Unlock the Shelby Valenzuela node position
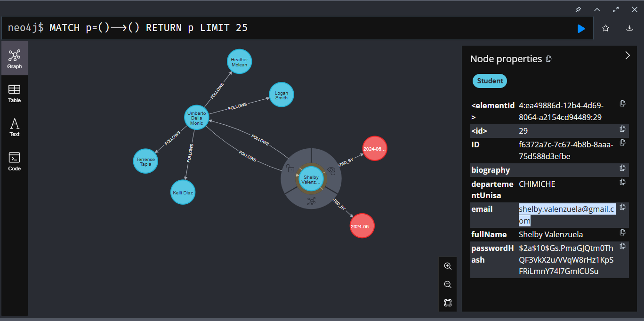The height and width of the screenshot is (321, 644). tap(290, 168)
